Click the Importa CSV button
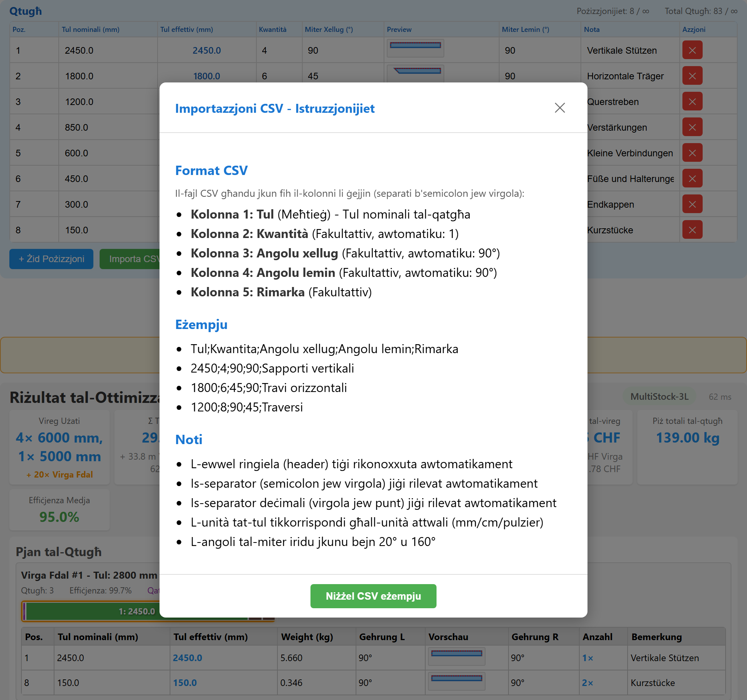 (130, 259)
